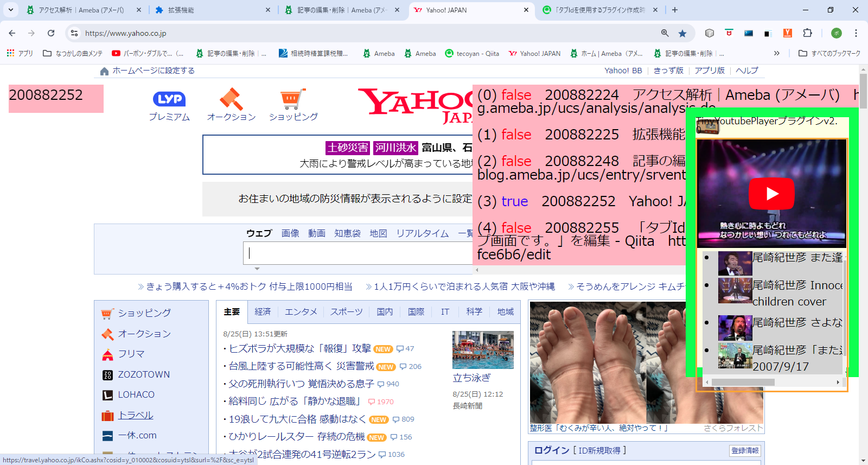The image size is (868, 465).
Task: Open ZOZOTOWN in the sidebar
Action: [144, 374]
